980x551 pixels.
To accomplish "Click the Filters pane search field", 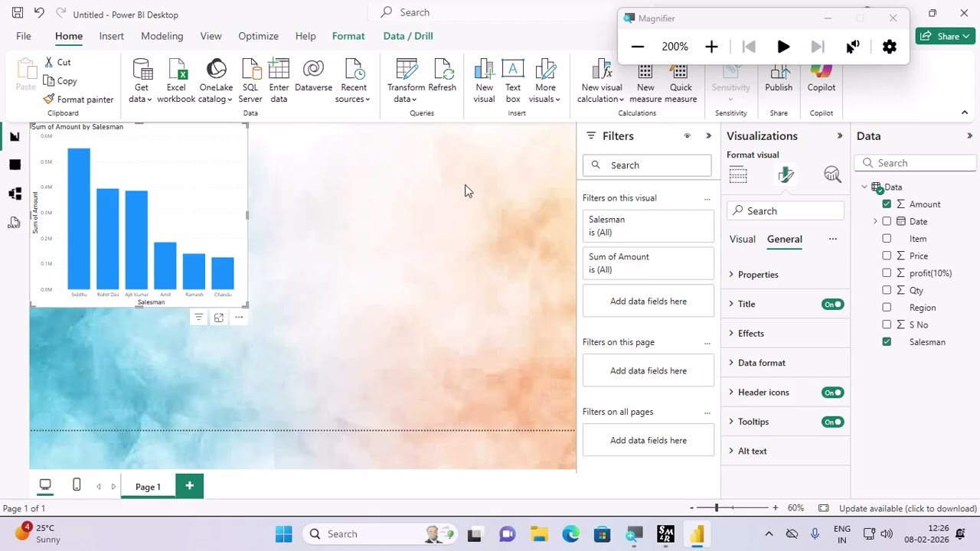I will [x=647, y=165].
